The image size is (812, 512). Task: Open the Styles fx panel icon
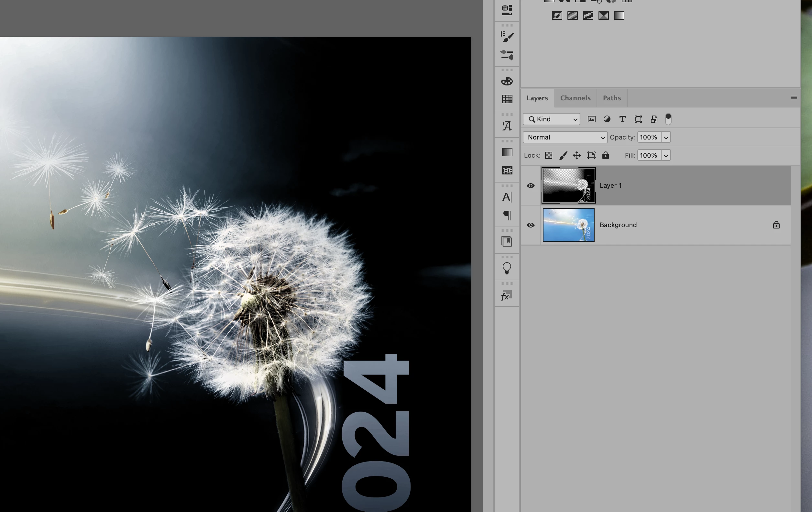click(x=507, y=296)
